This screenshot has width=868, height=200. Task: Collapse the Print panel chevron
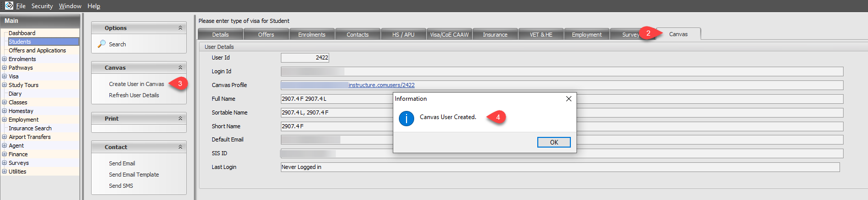[180, 119]
